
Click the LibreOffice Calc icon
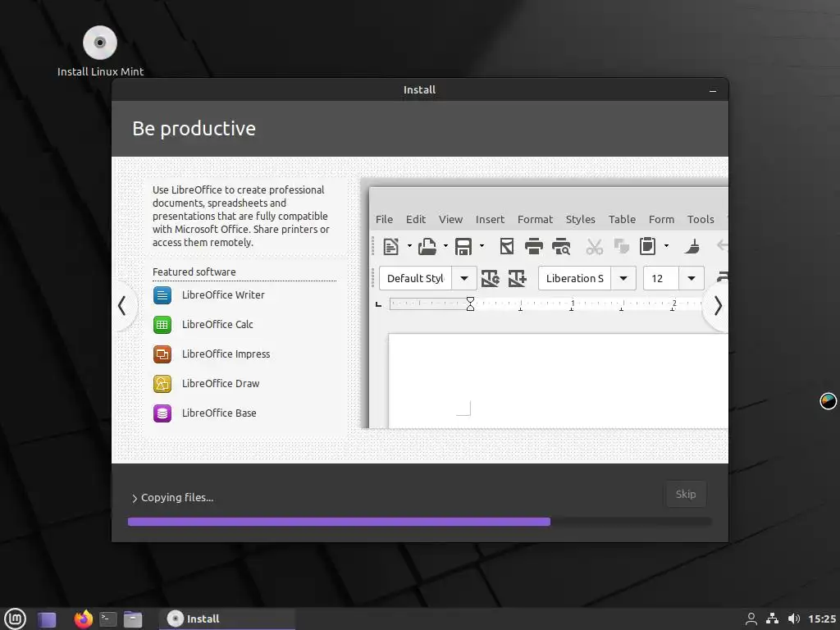click(162, 325)
